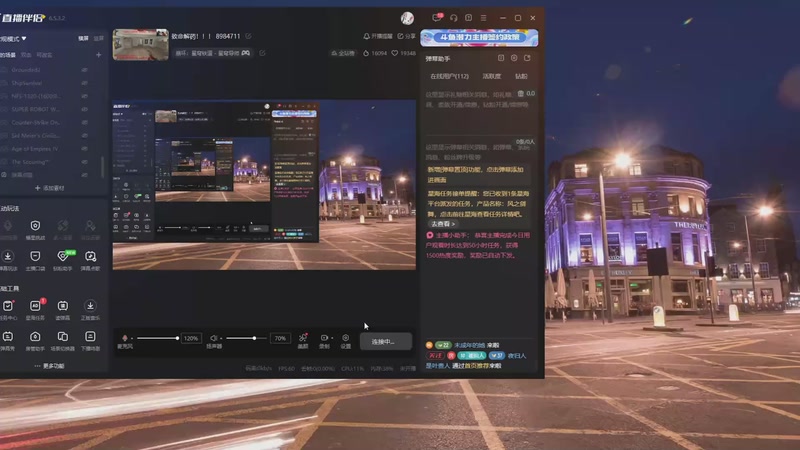Click the Douyu anchor signing policy banner
Viewport: 800px width, 450px height.
(479, 38)
